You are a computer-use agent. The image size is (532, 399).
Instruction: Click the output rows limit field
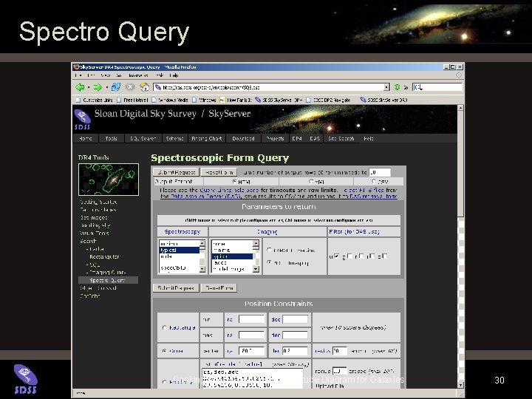pos(380,172)
